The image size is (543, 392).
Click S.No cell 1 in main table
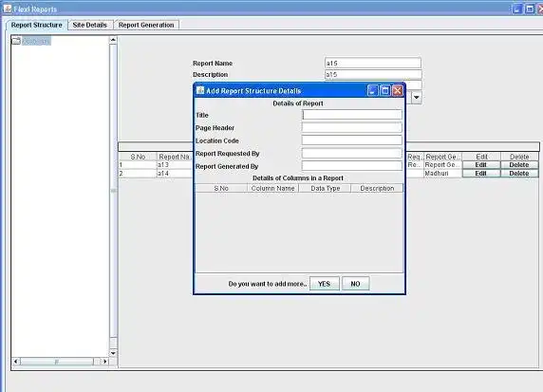[x=138, y=165]
